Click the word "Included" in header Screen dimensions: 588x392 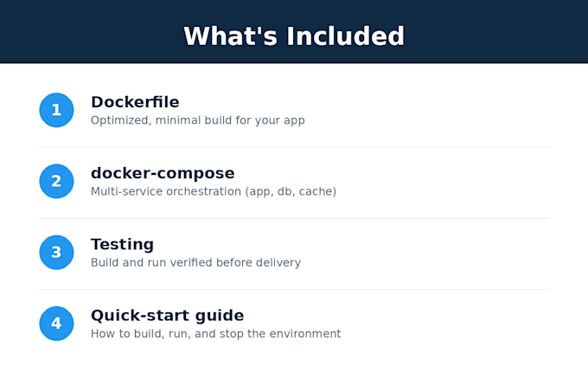pos(345,36)
